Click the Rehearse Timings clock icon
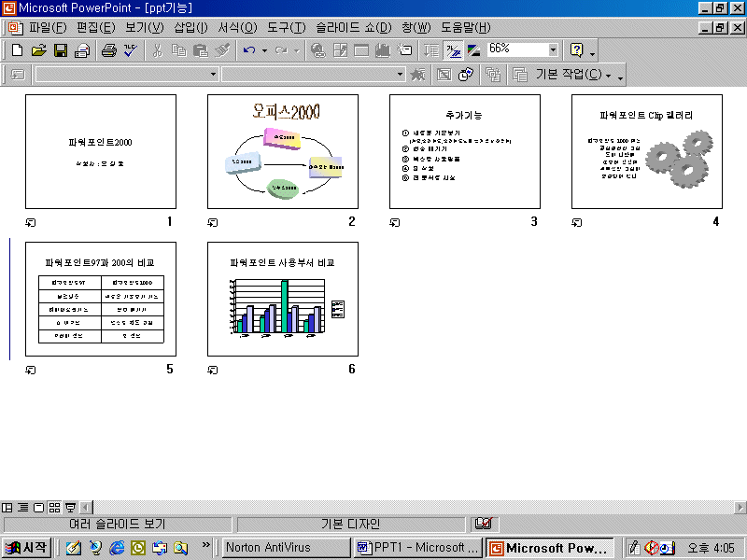The width and height of the screenshot is (747, 560). 465,75
